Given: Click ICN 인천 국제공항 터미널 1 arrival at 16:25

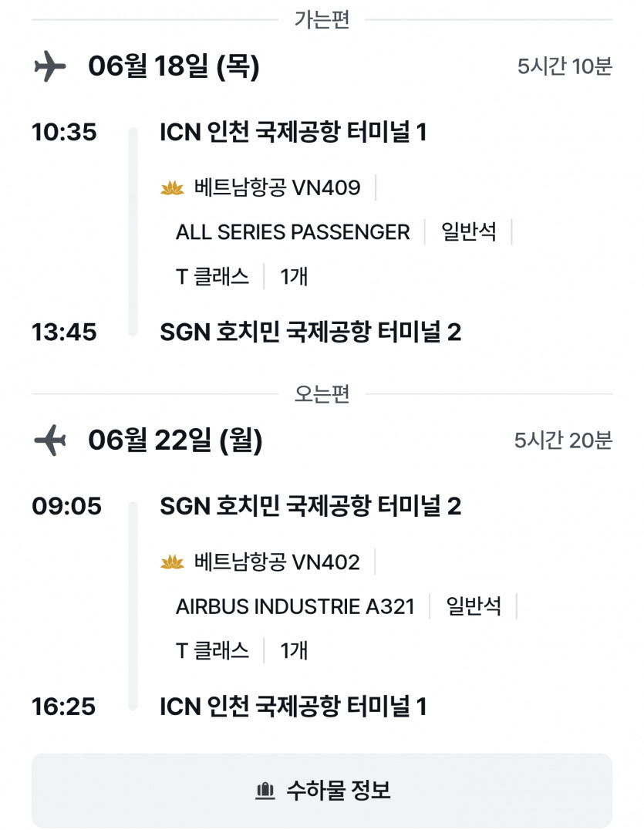Looking at the screenshot, I should pyautogui.click(x=292, y=707).
